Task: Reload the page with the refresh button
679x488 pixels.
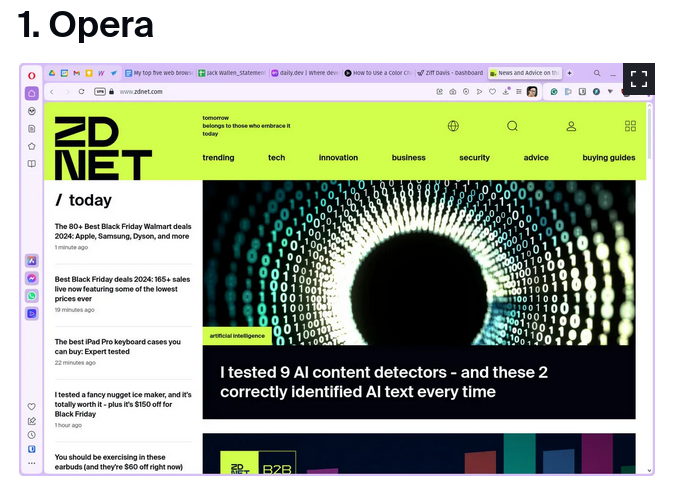Action: [81, 91]
